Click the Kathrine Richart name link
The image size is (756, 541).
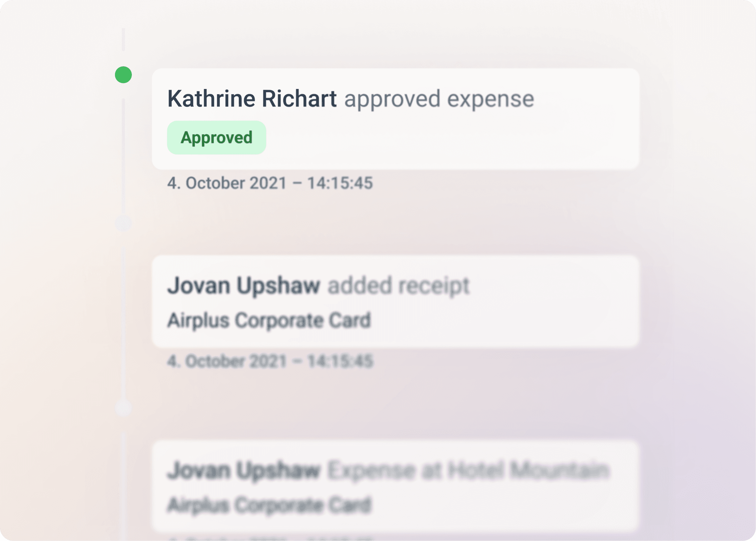click(252, 98)
